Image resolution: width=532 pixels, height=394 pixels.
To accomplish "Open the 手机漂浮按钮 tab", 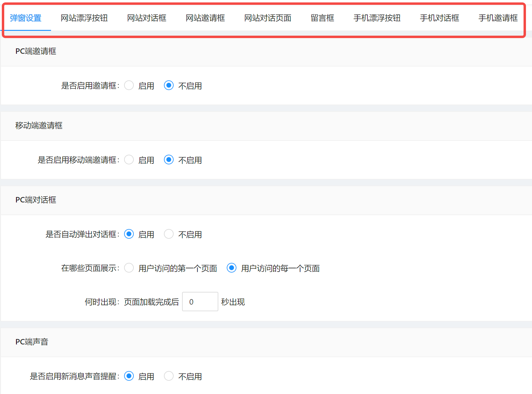I will coord(377,18).
